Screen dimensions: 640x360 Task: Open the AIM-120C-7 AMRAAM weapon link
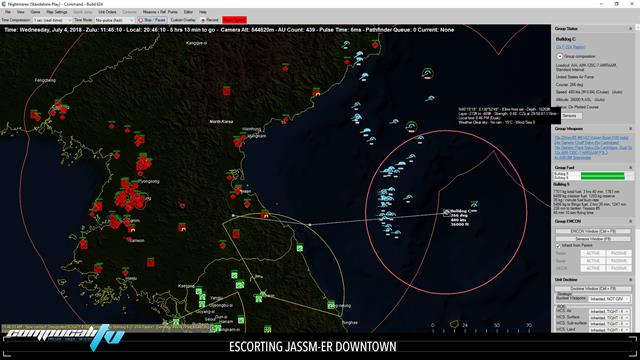(580, 152)
